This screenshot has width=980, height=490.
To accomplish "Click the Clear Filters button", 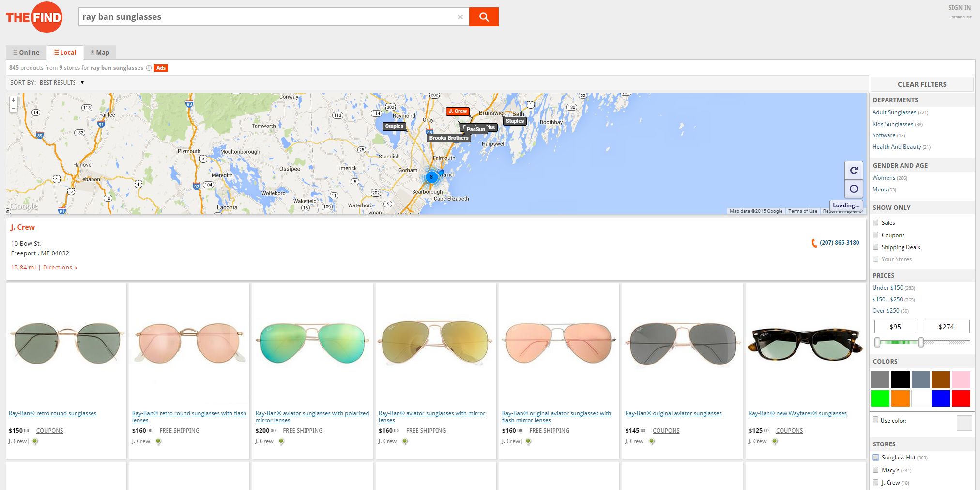I will coord(921,84).
